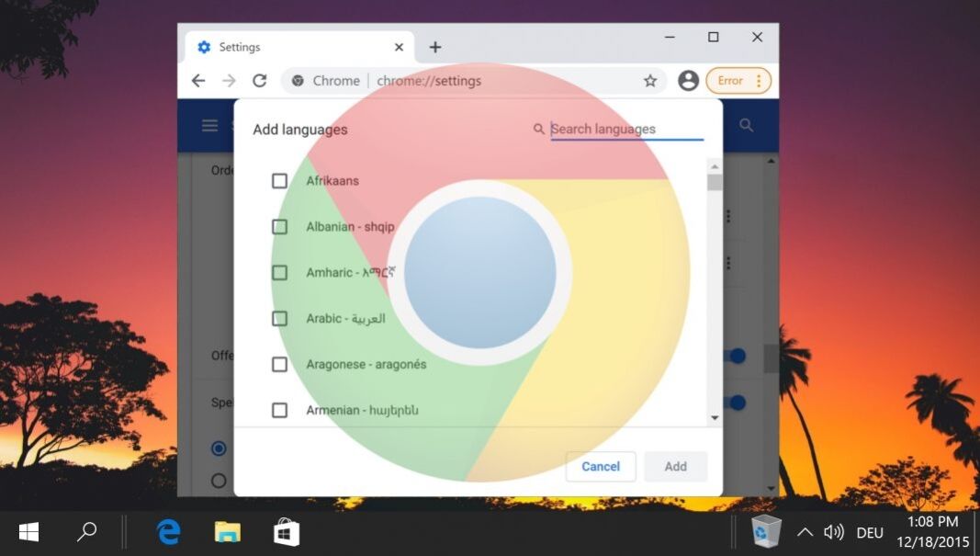Toggle the Spell check switch
Image resolution: width=980 pixels, height=556 pixels.
pos(736,403)
